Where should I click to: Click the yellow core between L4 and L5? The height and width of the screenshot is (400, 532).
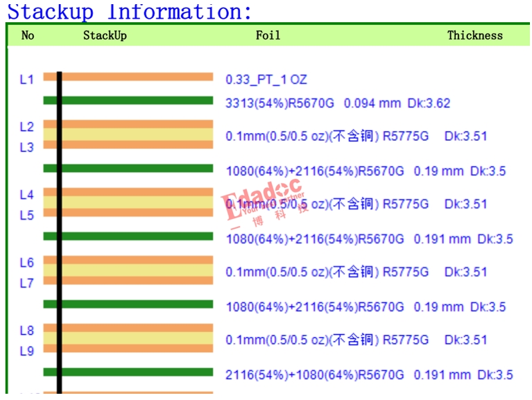[128, 202]
